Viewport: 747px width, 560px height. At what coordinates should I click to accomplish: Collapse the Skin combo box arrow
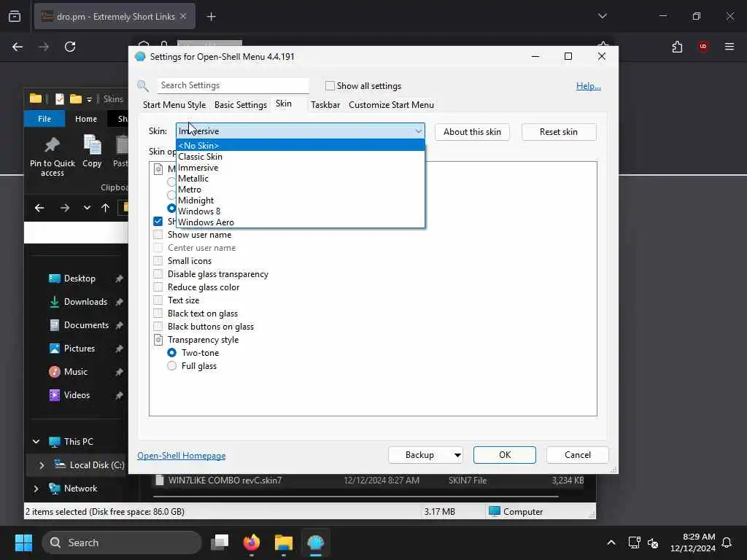point(418,131)
